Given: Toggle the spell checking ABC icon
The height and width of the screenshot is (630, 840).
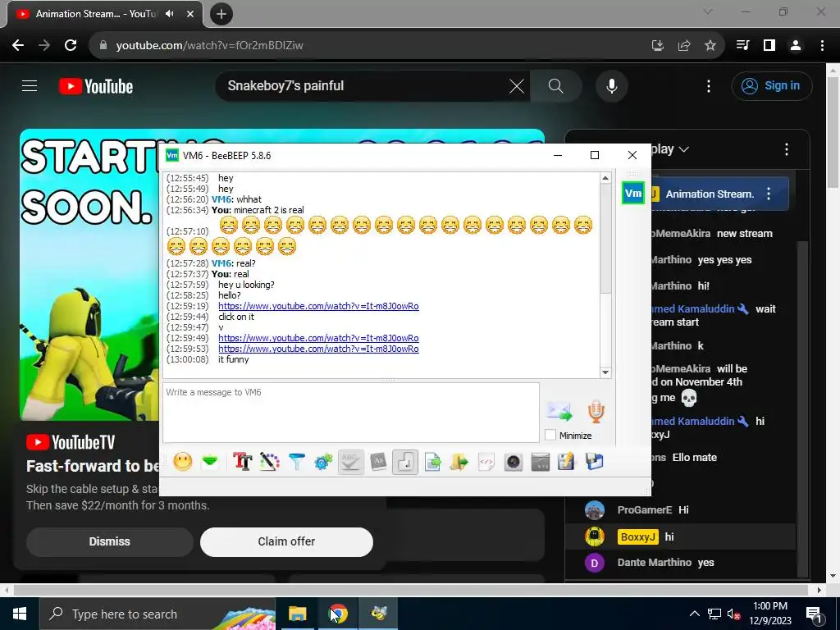Looking at the screenshot, I should pyautogui.click(x=351, y=462).
